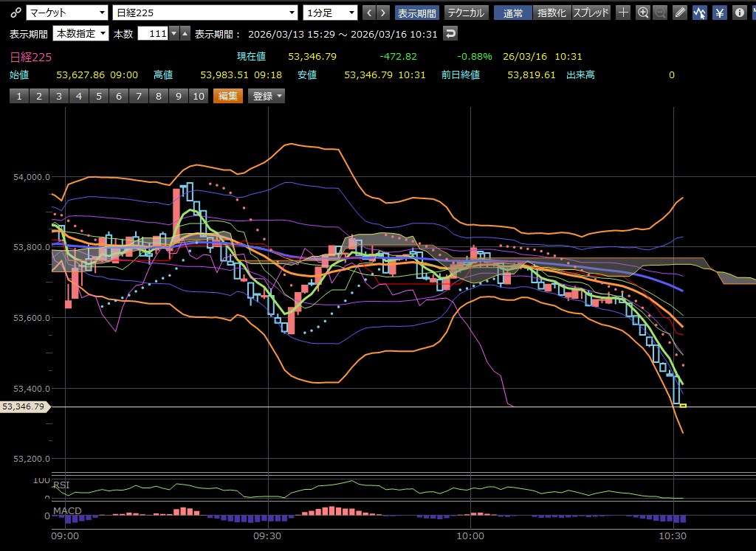Click the reset period return arrow
Image resolution: width=756 pixels, height=551 pixels.
coord(450,33)
